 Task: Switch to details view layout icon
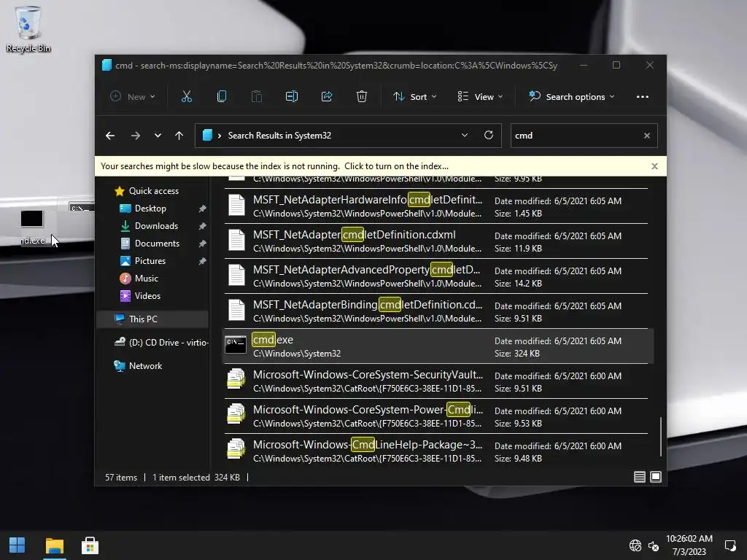point(639,477)
